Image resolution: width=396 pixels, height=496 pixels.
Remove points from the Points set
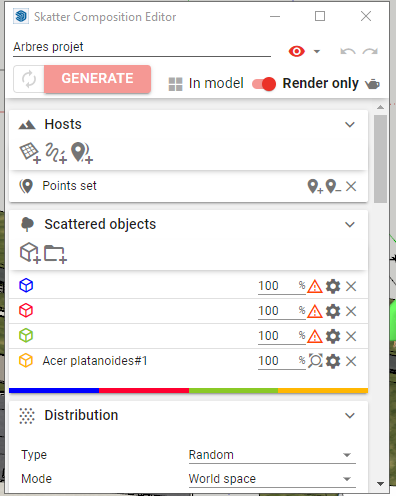(x=333, y=186)
